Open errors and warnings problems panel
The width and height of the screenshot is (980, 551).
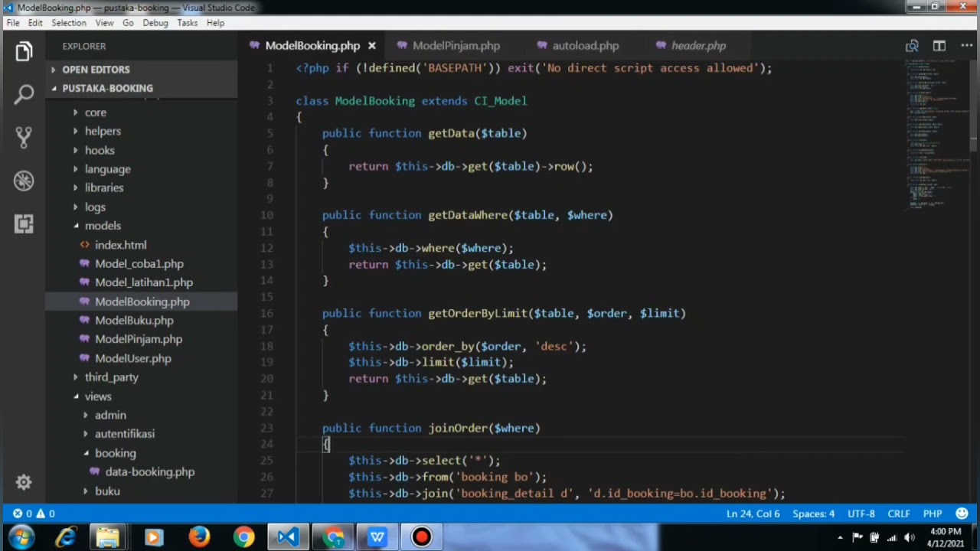(34, 514)
